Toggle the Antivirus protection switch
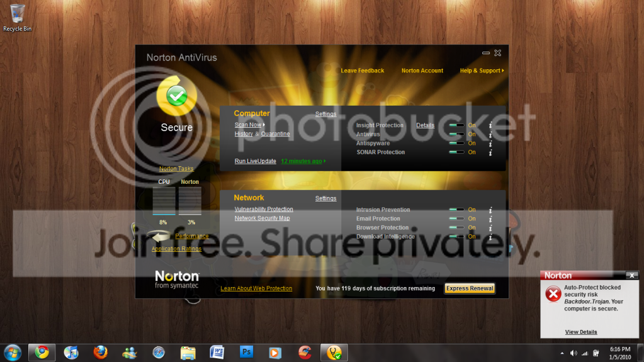Screen dimensions: 644x362 [456, 134]
